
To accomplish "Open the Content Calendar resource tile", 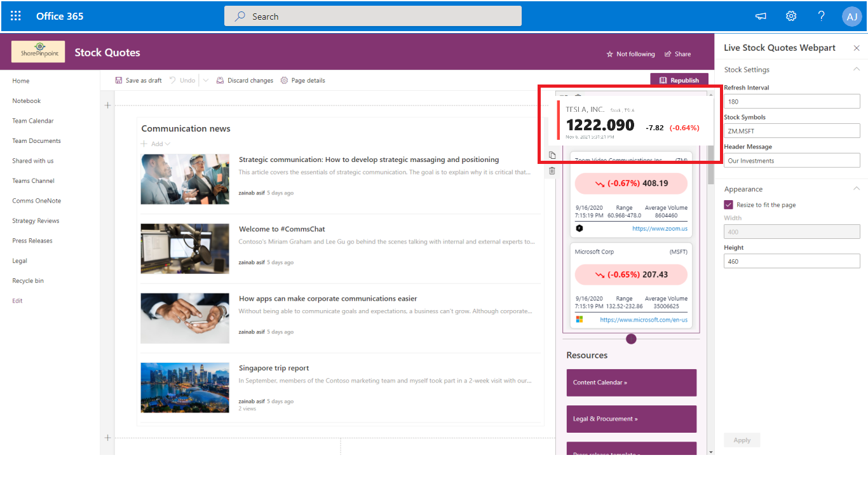I will [632, 383].
